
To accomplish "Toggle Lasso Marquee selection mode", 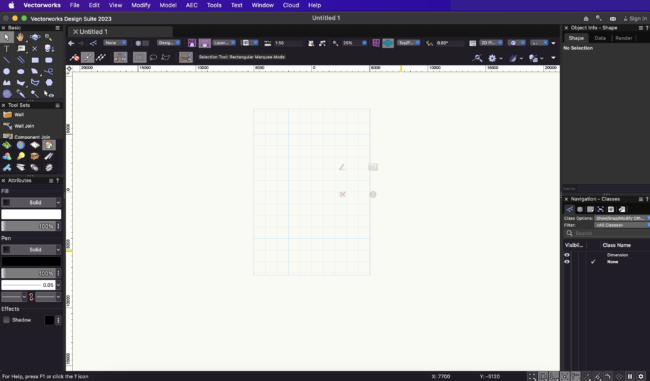I will pos(153,57).
